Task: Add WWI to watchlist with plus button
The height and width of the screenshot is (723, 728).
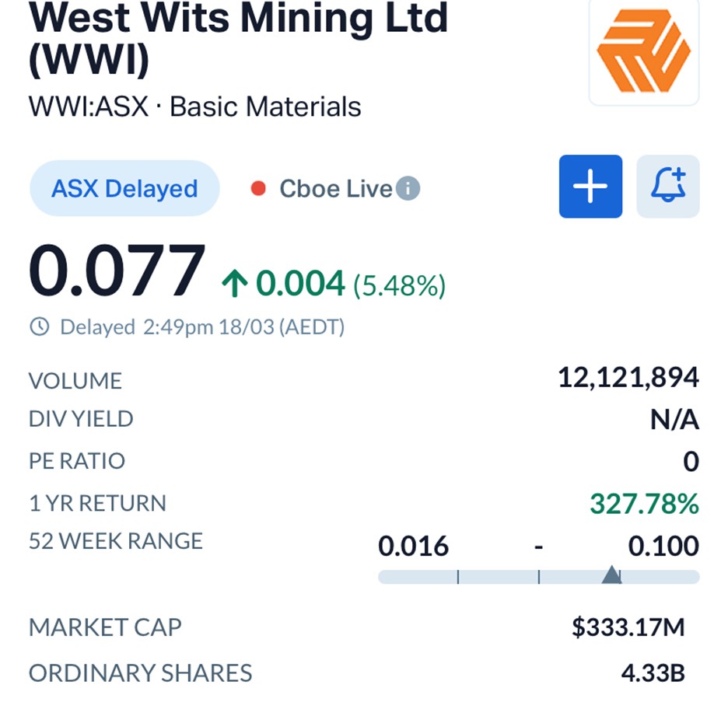Action: tap(590, 187)
